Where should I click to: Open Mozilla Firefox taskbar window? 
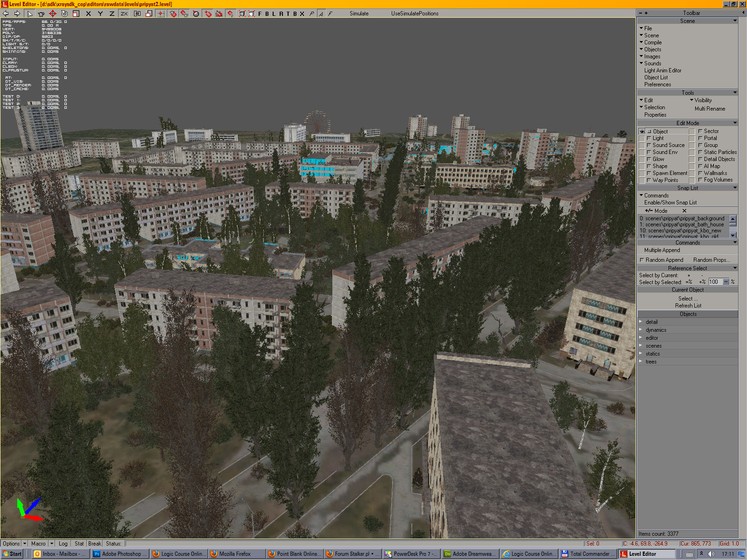click(x=236, y=554)
